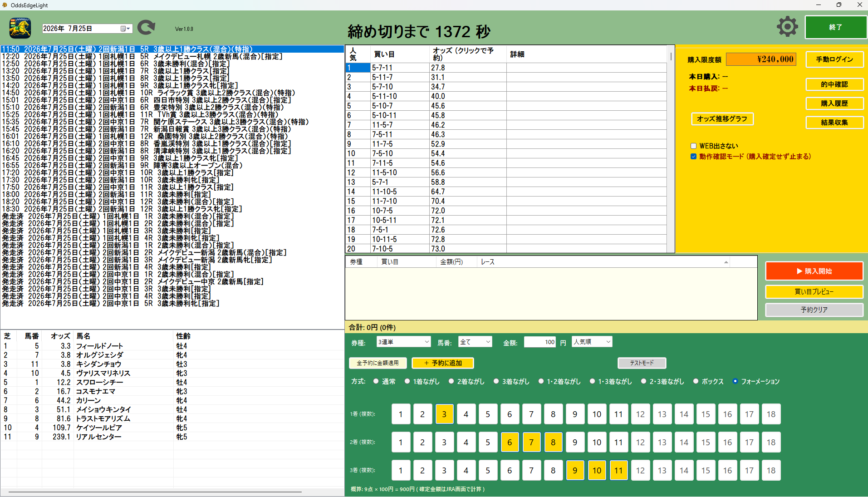The width and height of the screenshot is (868, 497).
Task: Select horse ヴァリスマリネリス row
Action: coord(172,373)
